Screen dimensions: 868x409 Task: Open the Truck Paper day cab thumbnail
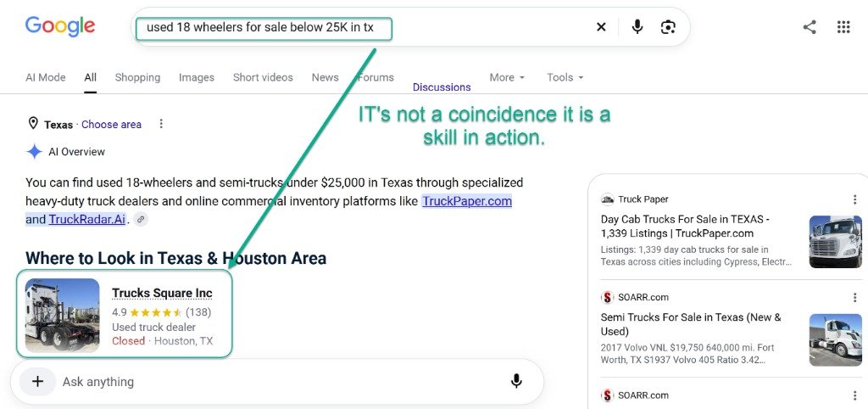tap(835, 242)
